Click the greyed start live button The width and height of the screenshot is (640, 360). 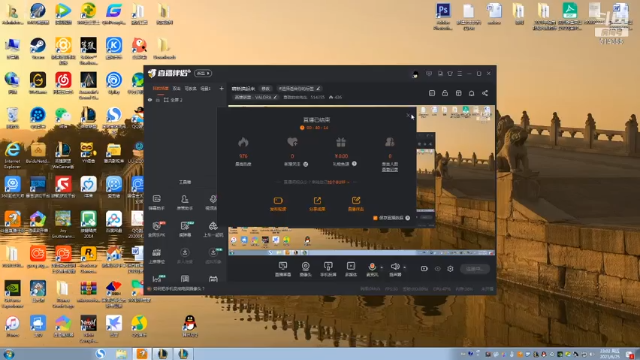click(475, 269)
